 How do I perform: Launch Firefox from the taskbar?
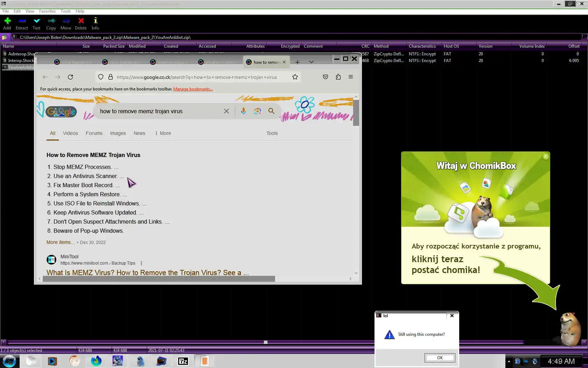point(96,361)
